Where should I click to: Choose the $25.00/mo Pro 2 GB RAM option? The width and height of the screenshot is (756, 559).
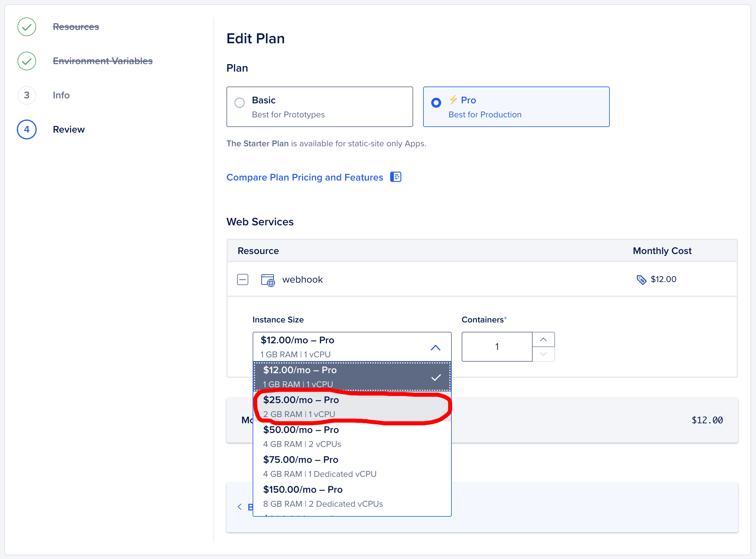pyautogui.click(x=352, y=406)
